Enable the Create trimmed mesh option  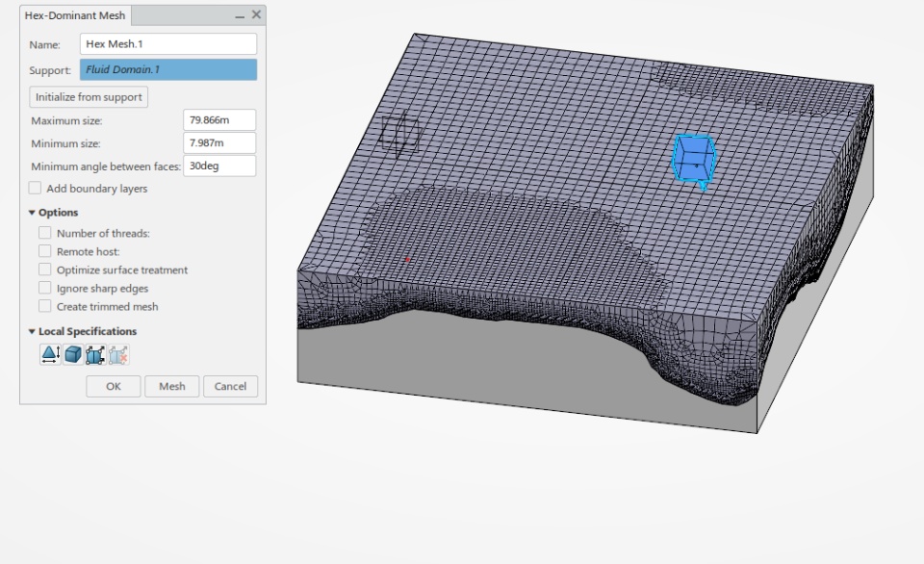[45, 306]
